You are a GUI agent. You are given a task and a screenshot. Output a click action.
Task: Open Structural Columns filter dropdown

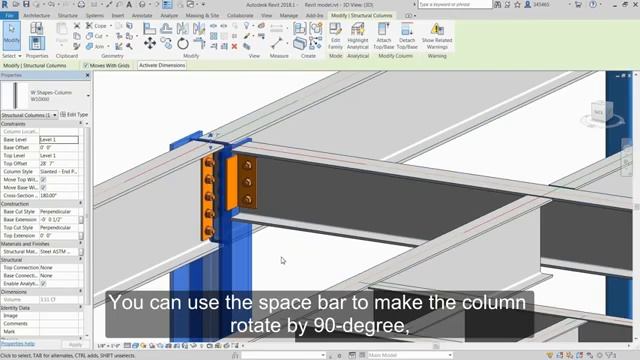click(55, 115)
